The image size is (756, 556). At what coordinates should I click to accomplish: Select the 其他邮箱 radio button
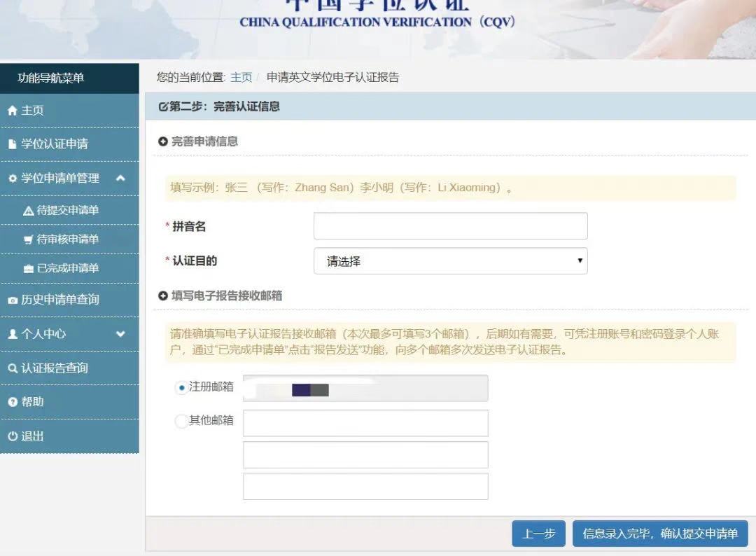coord(181,421)
